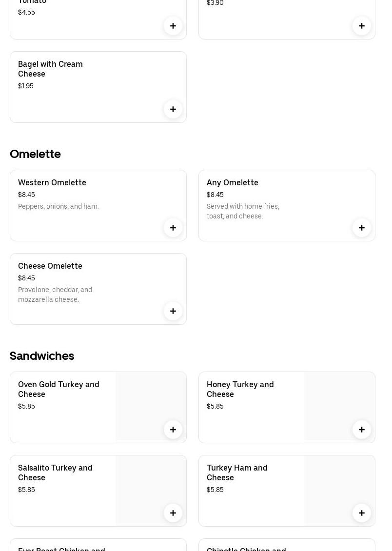Click Oven Gold Turkey and Cheese title
The height and width of the screenshot is (551, 392).
click(x=59, y=389)
